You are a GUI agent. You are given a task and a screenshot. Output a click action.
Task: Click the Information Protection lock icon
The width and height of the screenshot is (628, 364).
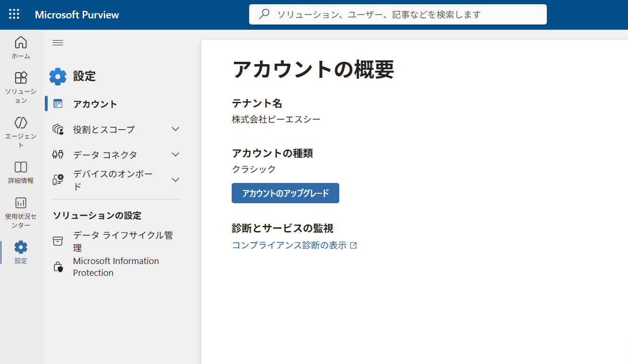58,267
